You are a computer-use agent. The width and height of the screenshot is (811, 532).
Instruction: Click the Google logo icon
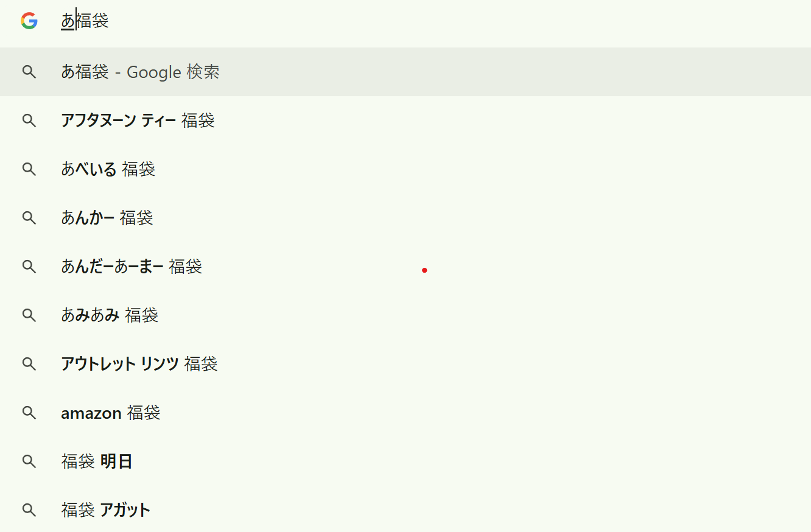[29, 21]
